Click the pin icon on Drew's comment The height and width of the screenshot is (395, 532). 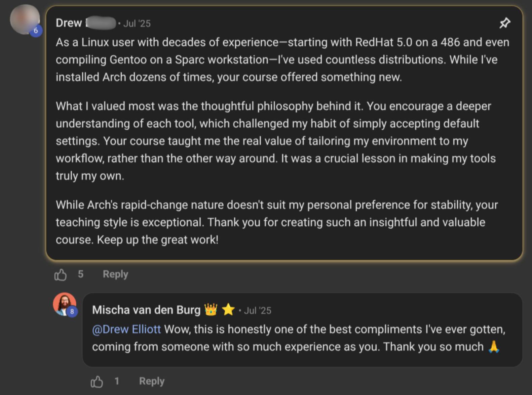504,23
